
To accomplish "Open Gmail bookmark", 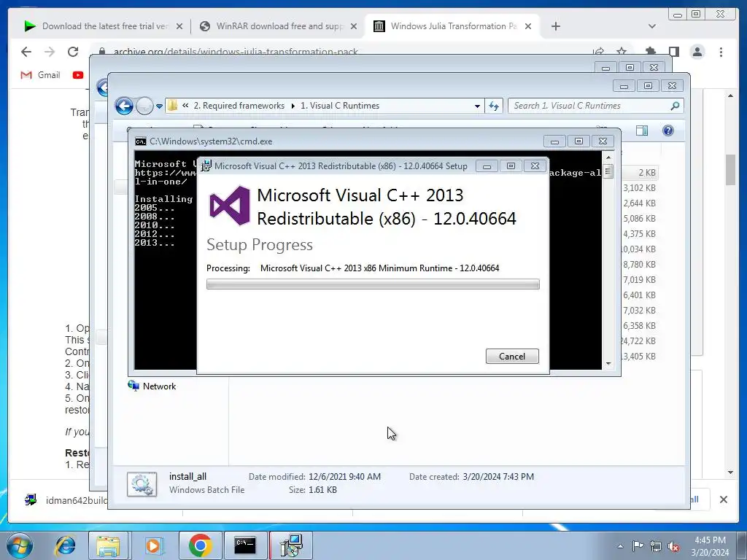I will pyautogui.click(x=41, y=75).
